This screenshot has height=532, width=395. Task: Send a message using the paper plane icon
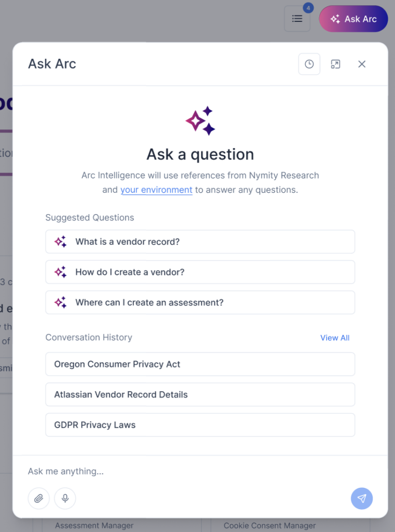pos(362,498)
